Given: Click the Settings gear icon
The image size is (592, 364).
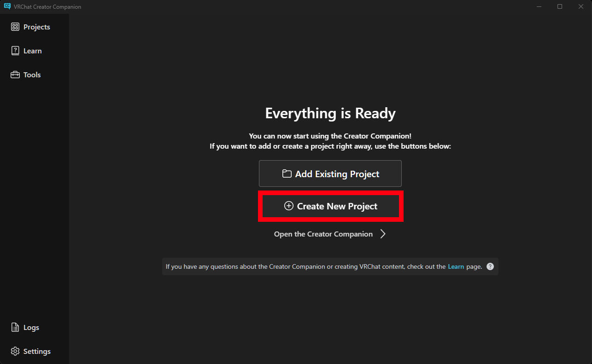Looking at the screenshot, I should (x=15, y=352).
